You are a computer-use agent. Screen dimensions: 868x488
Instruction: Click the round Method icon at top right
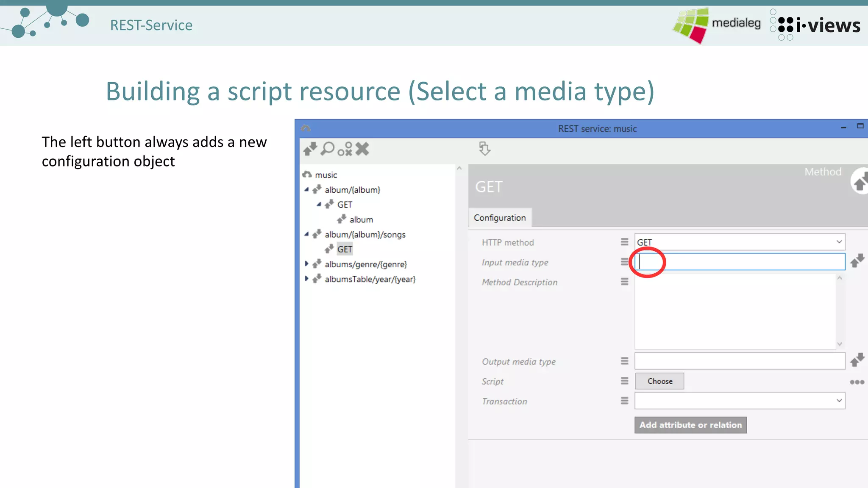860,181
